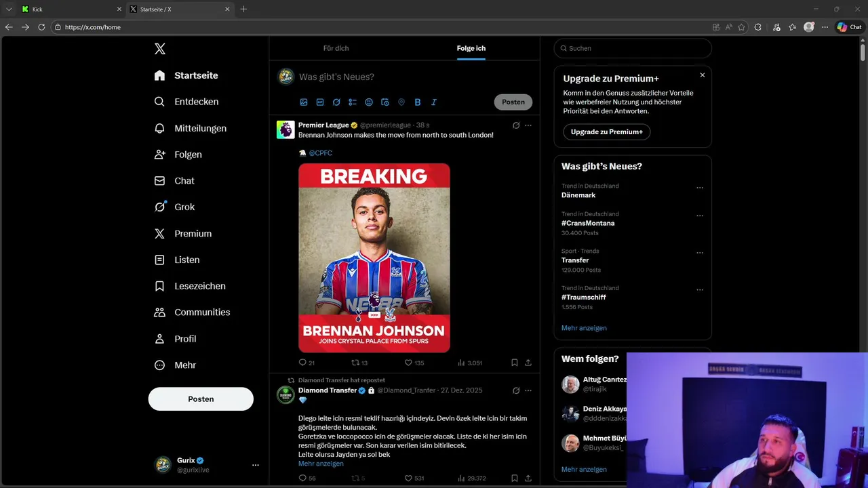The height and width of the screenshot is (488, 868).
Task: Open the @CPFC mention link
Action: pos(321,153)
